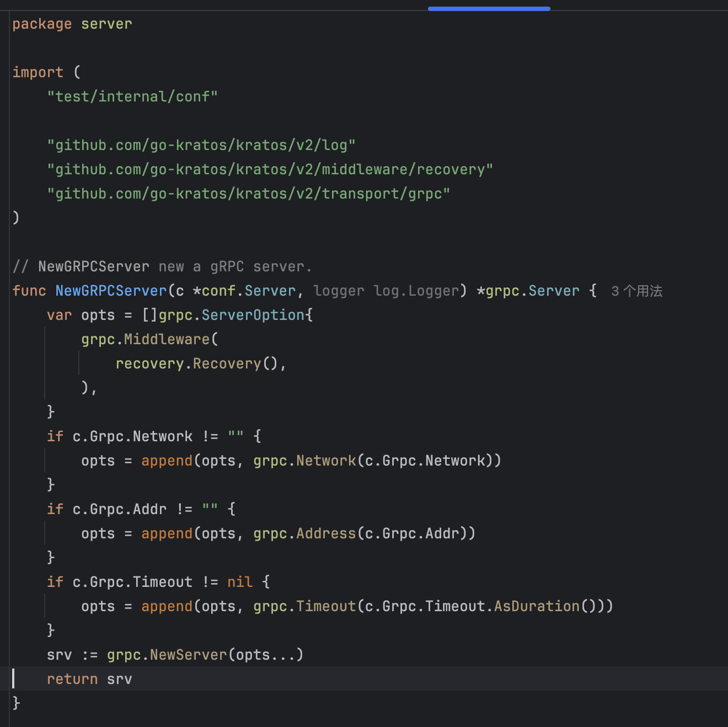Click the NewGRPCServer function name in declaration

click(x=111, y=291)
